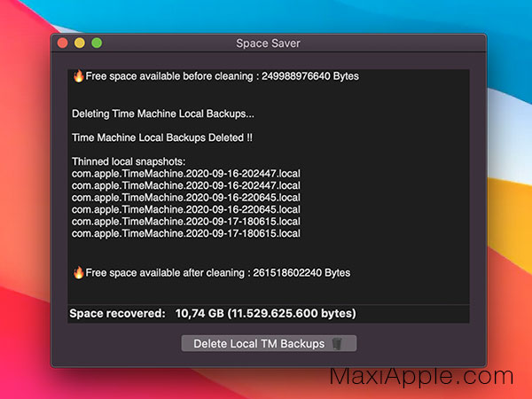Minimize the Space Saver window with yellow button
The height and width of the screenshot is (399, 532).
(80, 43)
